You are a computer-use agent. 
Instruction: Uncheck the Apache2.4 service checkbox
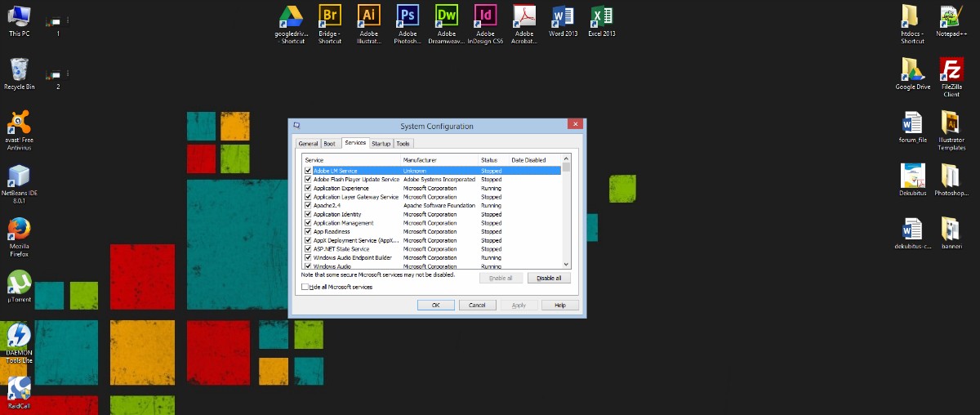point(308,206)
